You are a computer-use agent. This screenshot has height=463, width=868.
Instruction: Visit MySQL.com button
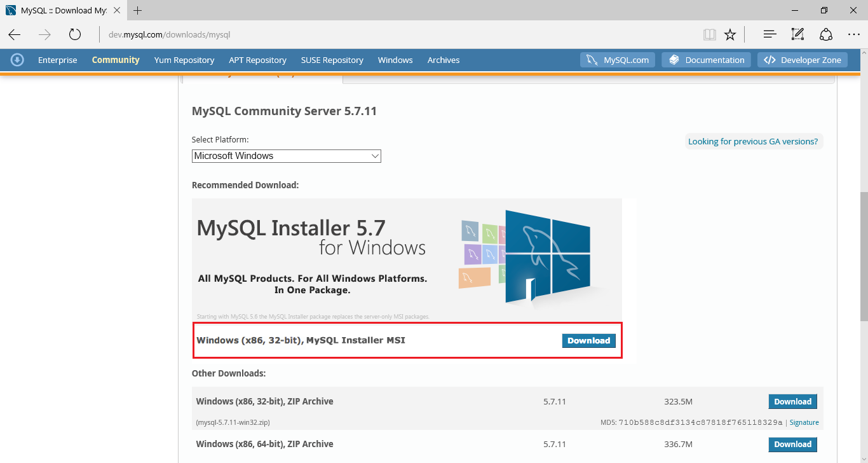pos(618,60)
